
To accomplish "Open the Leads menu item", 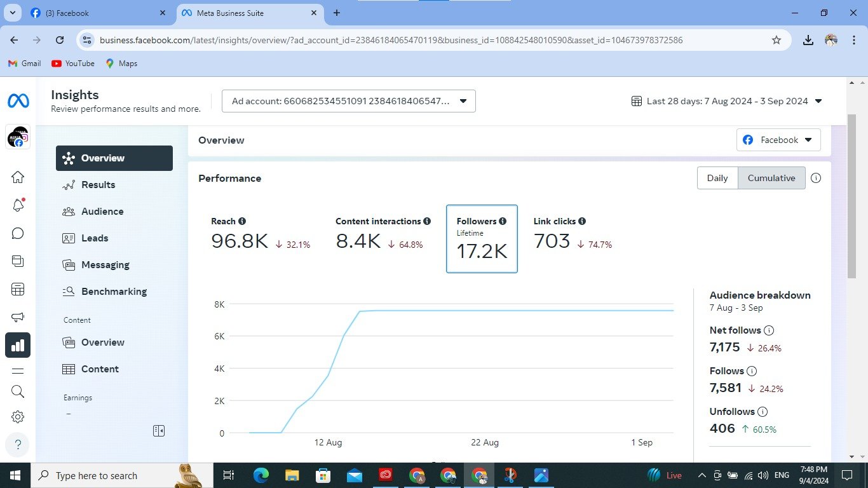I will (x=114, y=238).
